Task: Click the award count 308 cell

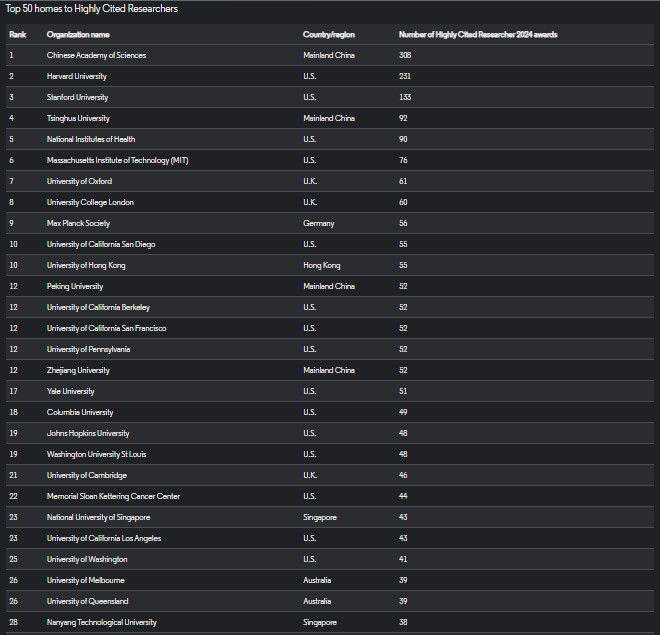Action: [x=405, y=55]
